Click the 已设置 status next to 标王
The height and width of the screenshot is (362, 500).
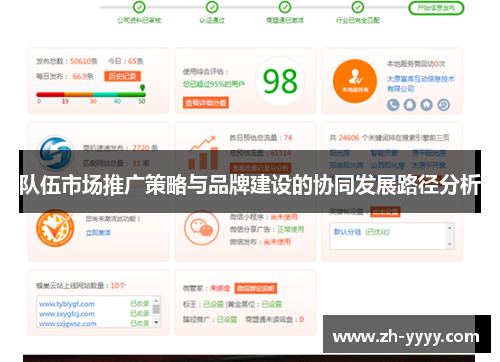pyautogui.click(x=213, y=304)
